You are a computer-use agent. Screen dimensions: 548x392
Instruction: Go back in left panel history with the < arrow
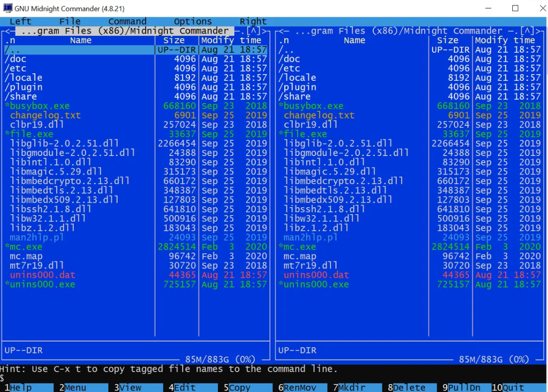click(7, 31)
